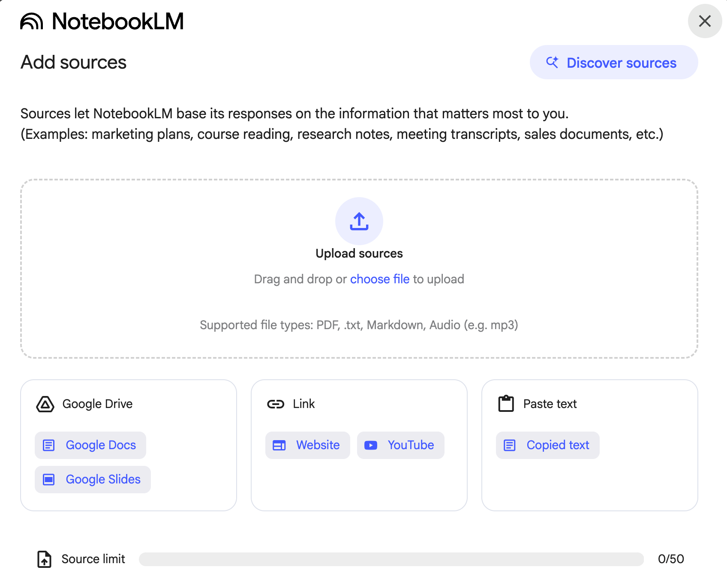The height and width of the screenshot is (588, 727).
Task: Open Discover sources
Action: click(x=614, y=63)
